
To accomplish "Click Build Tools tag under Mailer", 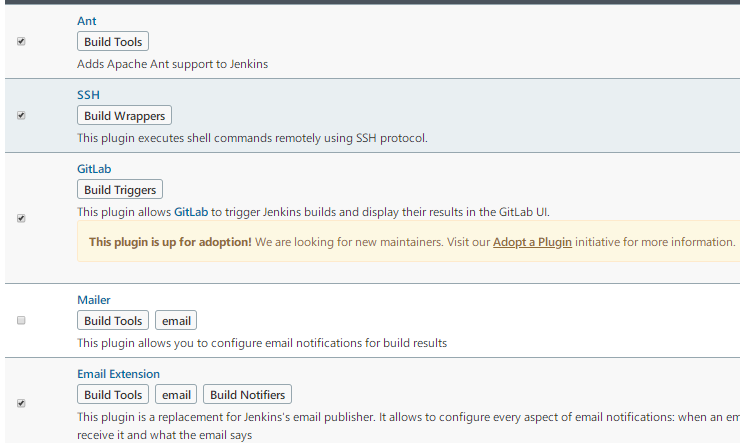I will click(x=113, y=321).
